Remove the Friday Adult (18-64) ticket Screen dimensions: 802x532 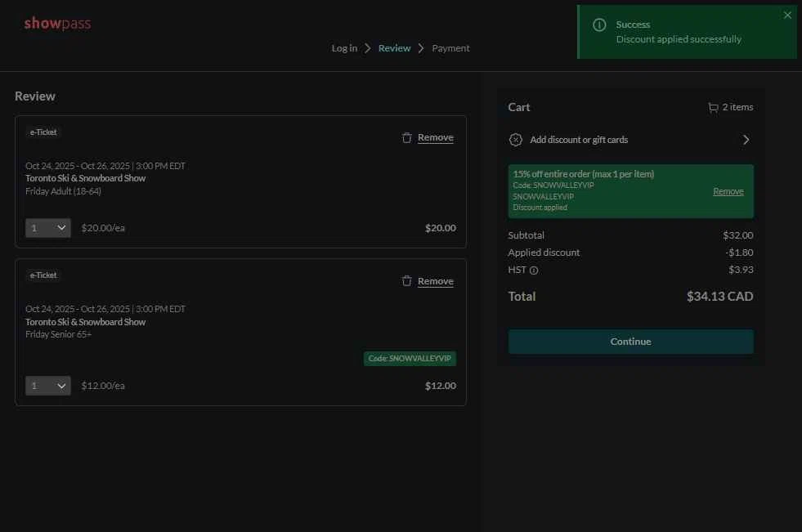tap(435, 137)
